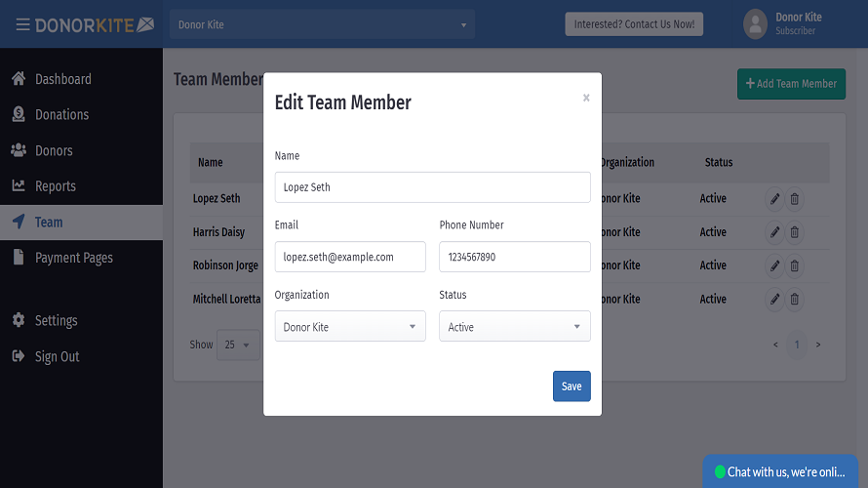Open the Reports sidebar item
Image resolution: width=868 pixels, height=488 pixels.
pyautogui.click(x=55, y=185)
